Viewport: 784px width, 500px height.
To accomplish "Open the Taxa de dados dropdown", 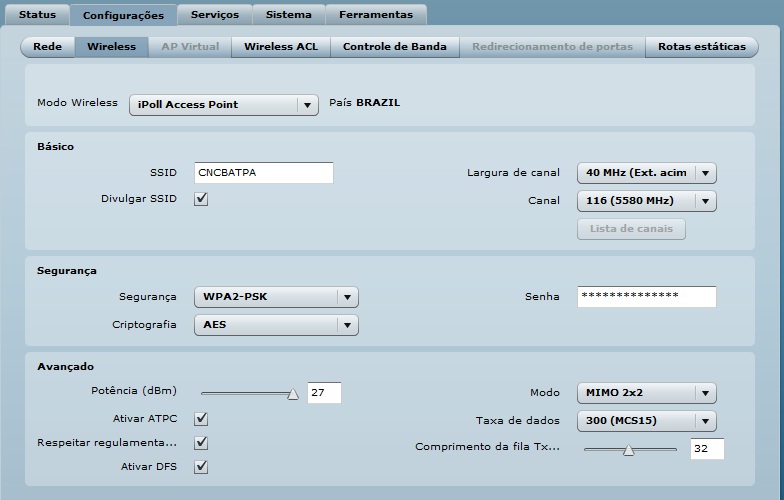I will (646, 421).
